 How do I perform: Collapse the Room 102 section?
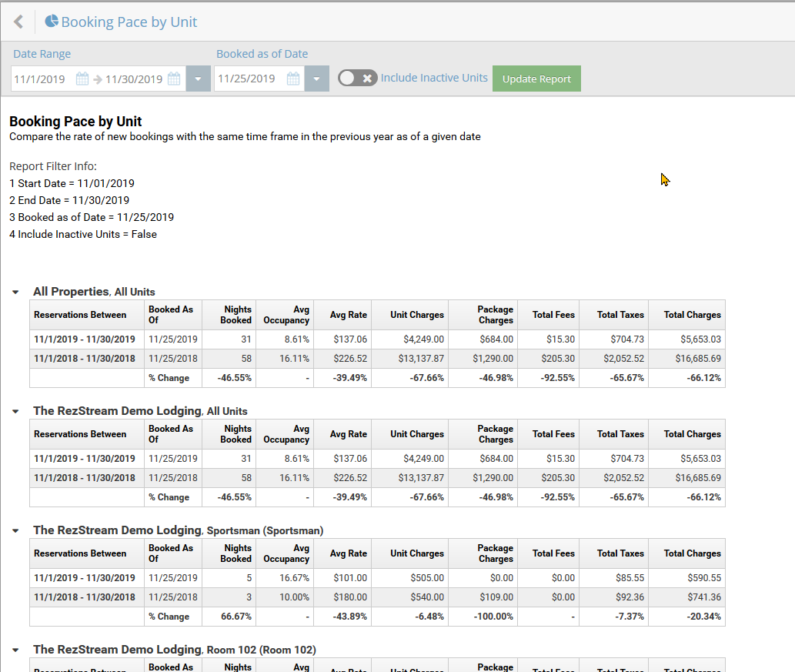coord(15,650)
